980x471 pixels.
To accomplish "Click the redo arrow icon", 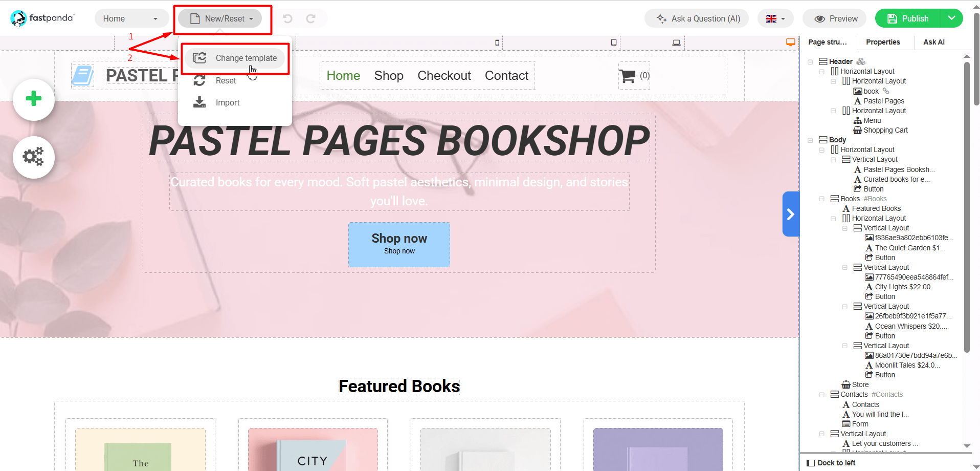I will coord(310,19).
